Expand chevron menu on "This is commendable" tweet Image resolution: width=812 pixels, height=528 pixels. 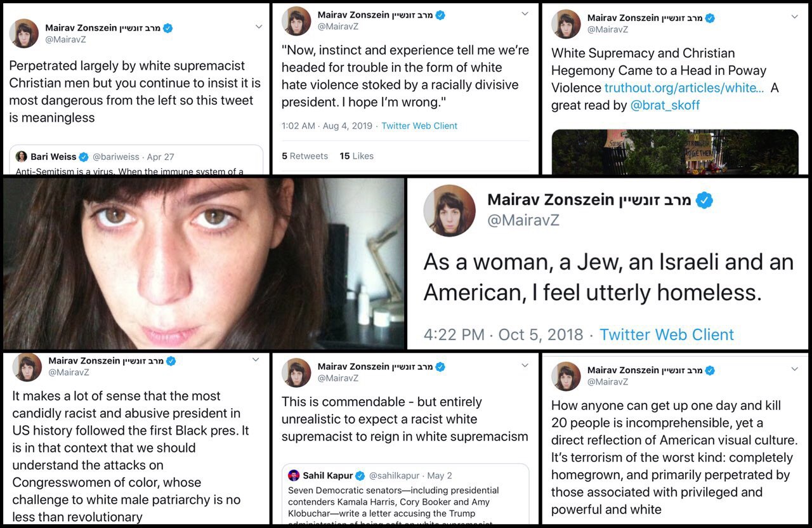pos(525,366)
